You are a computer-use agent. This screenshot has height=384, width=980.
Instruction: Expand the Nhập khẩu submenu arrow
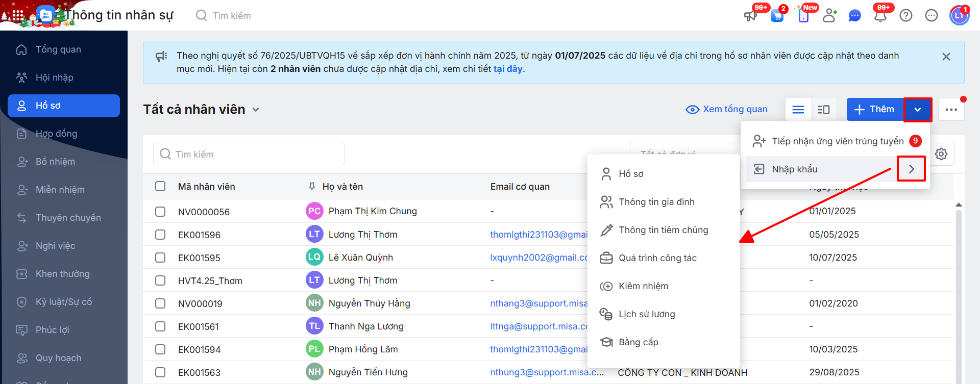[912, 169]
